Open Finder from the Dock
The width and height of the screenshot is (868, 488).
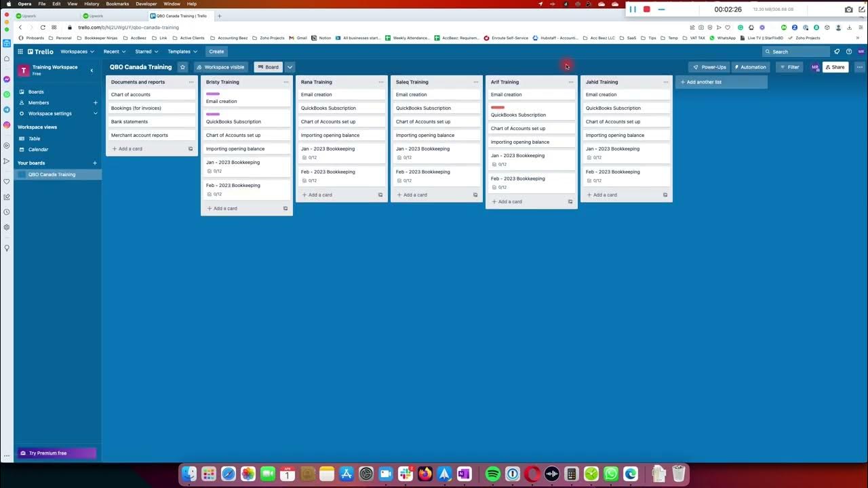[189, 474]
